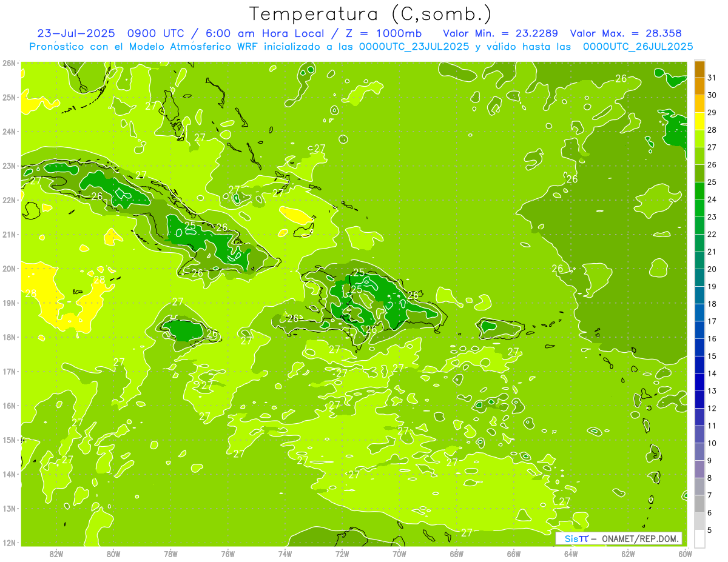Viewport: 728px width, 562px height.
Task: Click the '31' color scale label
Action: tap(712, 78)
